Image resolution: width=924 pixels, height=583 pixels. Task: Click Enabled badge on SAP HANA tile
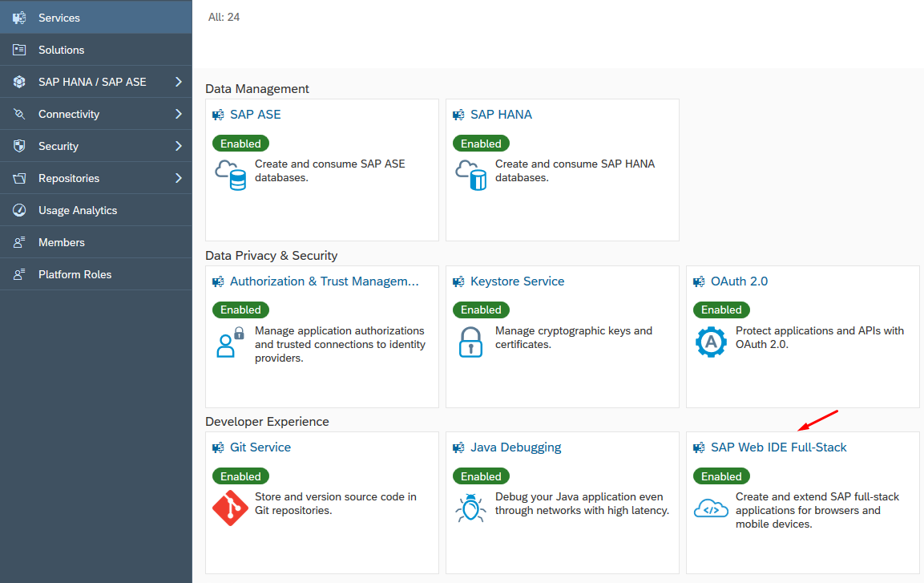point(481,144)
